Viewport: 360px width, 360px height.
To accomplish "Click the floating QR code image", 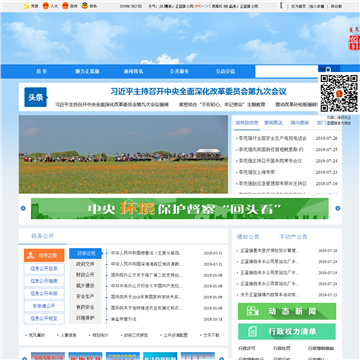I will pos(339,93).
